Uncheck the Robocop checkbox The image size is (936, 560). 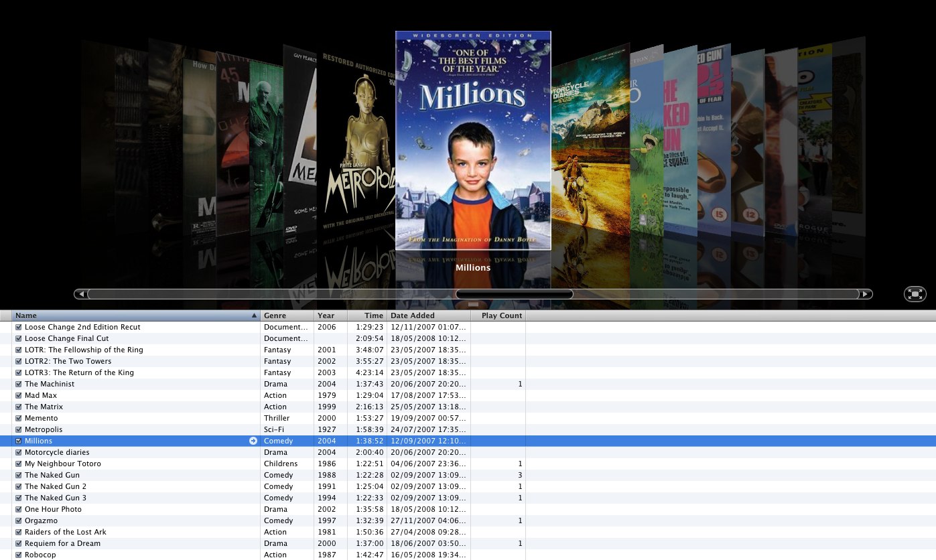(19, 555)
